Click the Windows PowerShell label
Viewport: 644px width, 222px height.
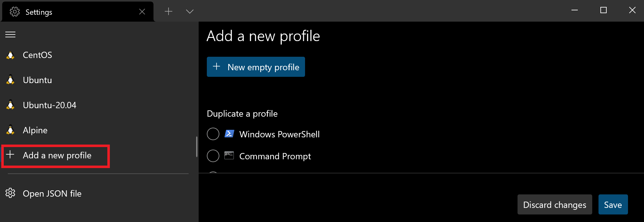tap(279, 134)
